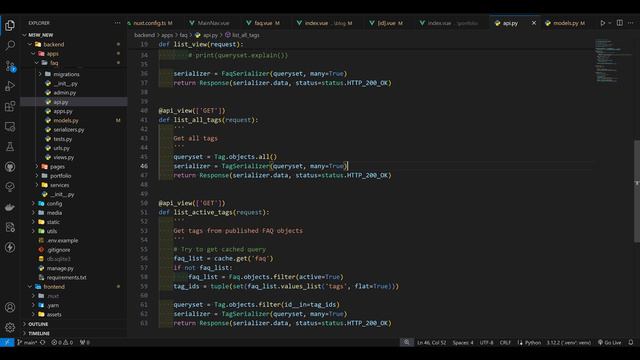The height and width of the screenshot is (360, 640).
Task: Click Go Live in the status bar
Action: [610, 342]
